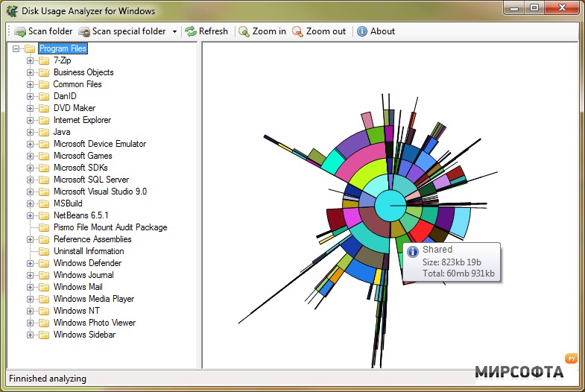Click the Zoom out label
The image size is (585, 392).
click(326, 31)
